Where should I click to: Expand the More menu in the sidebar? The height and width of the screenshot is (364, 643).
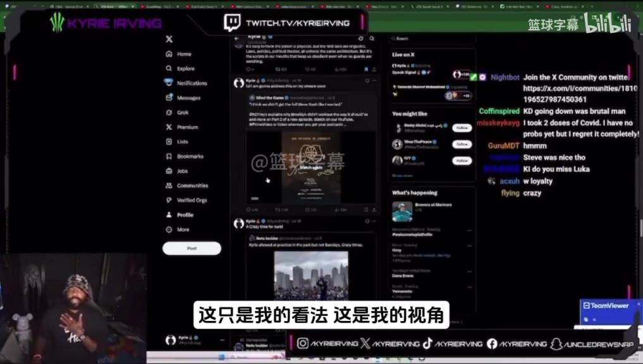169,229
